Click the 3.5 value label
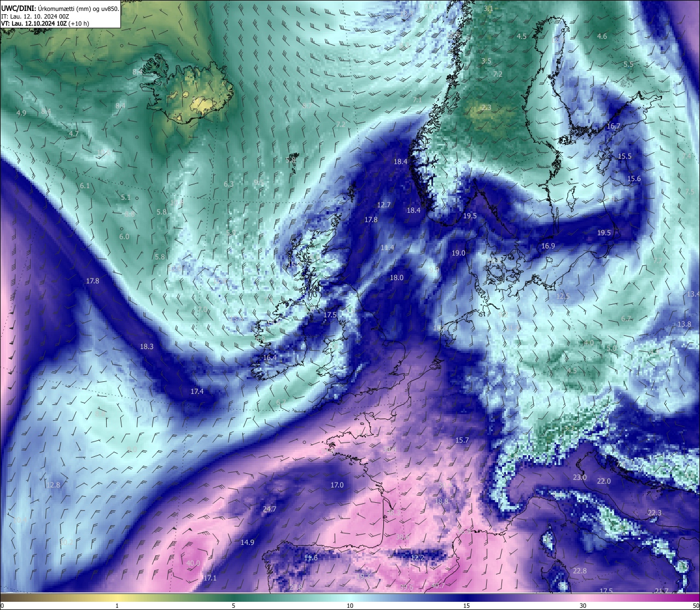This screenshot has height=610, width=700. coord(486,61)
